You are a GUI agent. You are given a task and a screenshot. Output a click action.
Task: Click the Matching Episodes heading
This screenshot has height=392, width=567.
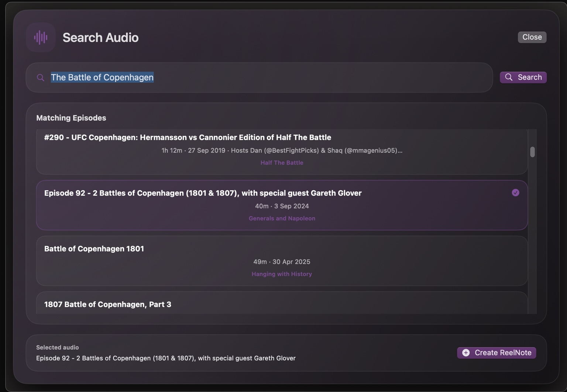(71, 118)
